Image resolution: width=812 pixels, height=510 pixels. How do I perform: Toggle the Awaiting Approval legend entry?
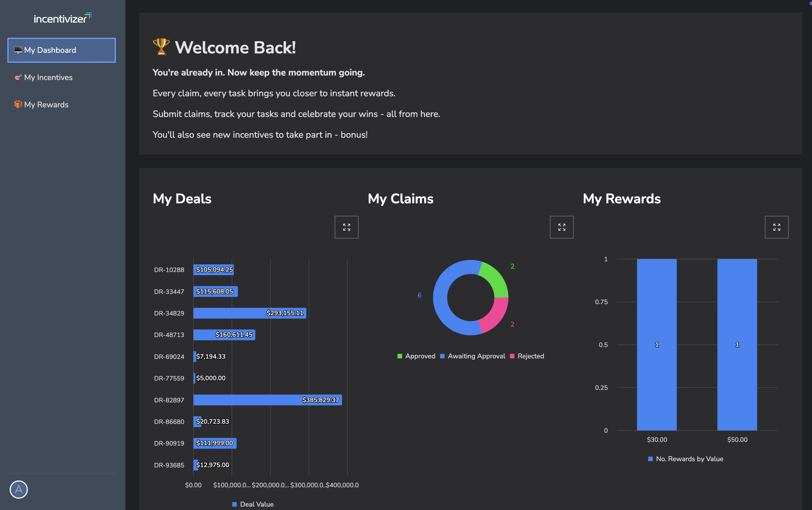(x=472, y=356)
